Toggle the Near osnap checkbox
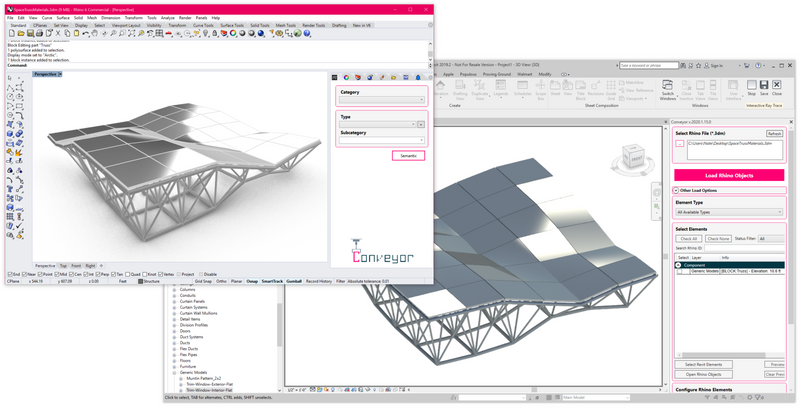The width and height of the screenshot is (800, 408). pos(24,274)
